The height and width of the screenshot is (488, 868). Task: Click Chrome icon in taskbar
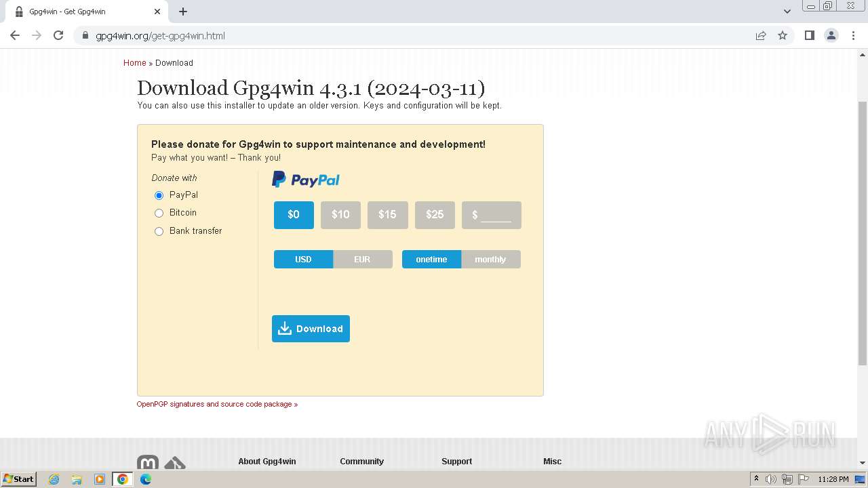[x=123, y=479]
